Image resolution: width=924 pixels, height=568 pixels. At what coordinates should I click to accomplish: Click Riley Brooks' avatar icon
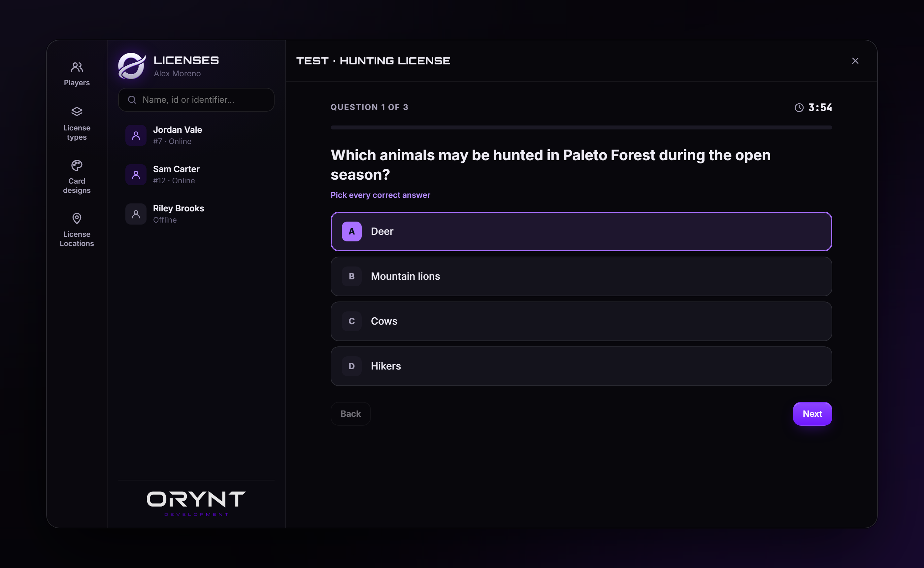136,214
